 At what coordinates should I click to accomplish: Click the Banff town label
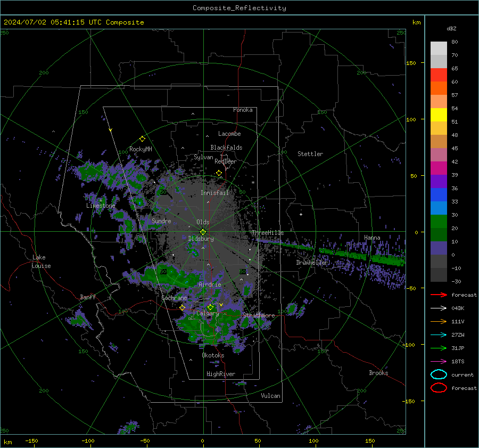[x=88, y=297]
